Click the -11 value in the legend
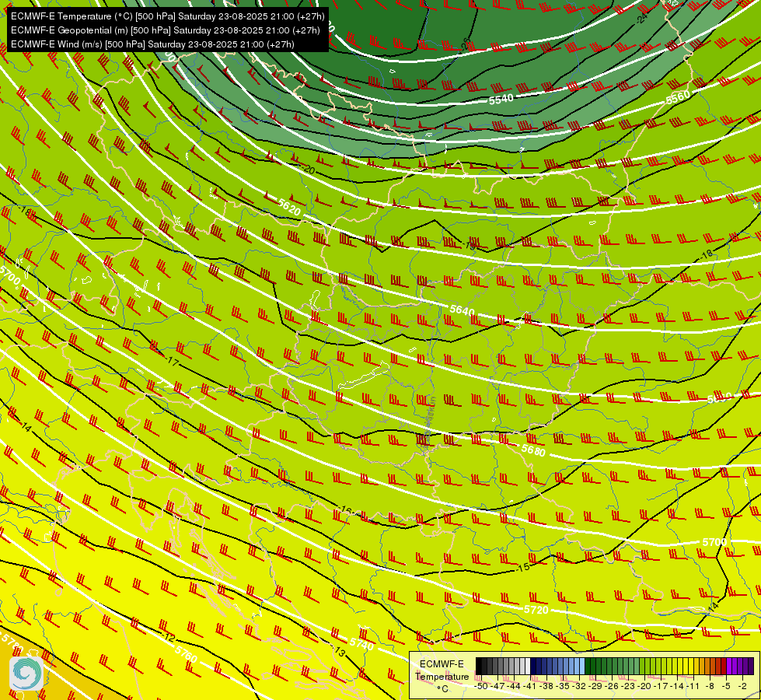761x700 pixels. (x=693, y=686)
